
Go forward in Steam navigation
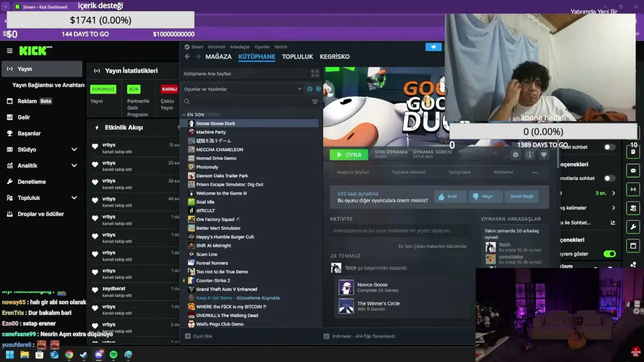(198, 57)
